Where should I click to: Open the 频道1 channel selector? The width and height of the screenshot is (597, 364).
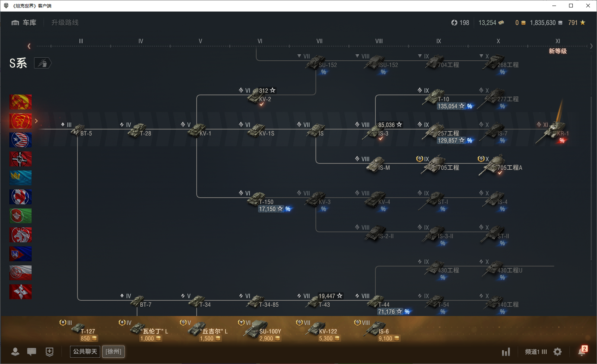click(536, 352)
